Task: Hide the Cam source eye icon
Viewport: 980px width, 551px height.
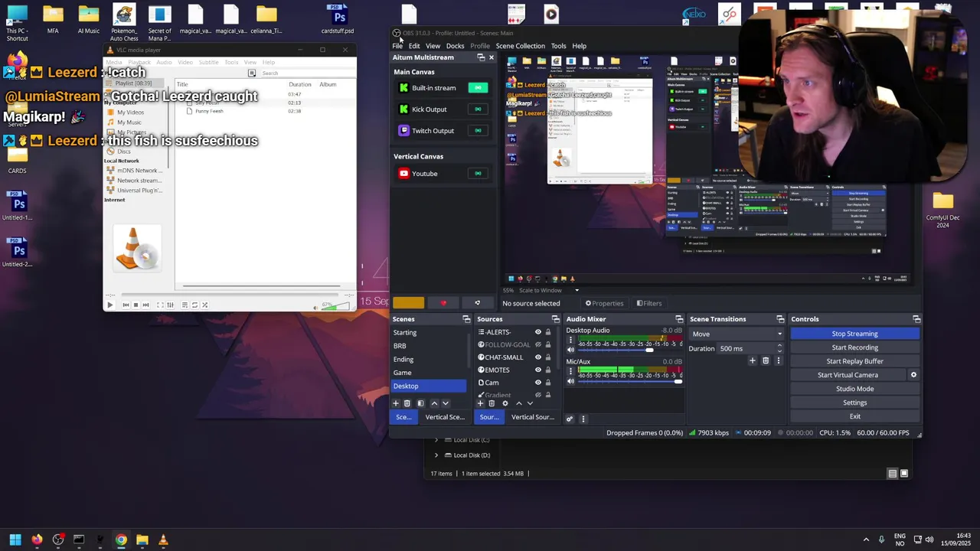Action: (537, 383)
